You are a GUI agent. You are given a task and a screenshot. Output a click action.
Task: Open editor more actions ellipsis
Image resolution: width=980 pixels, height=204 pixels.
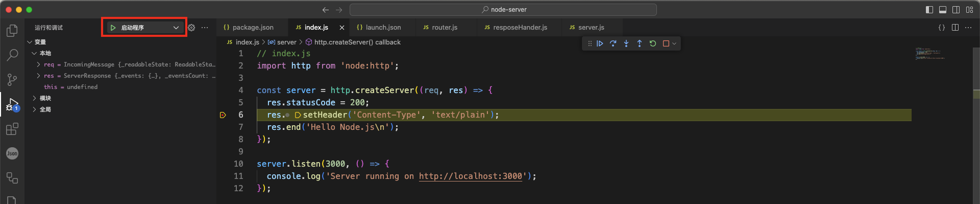point(968,28)
